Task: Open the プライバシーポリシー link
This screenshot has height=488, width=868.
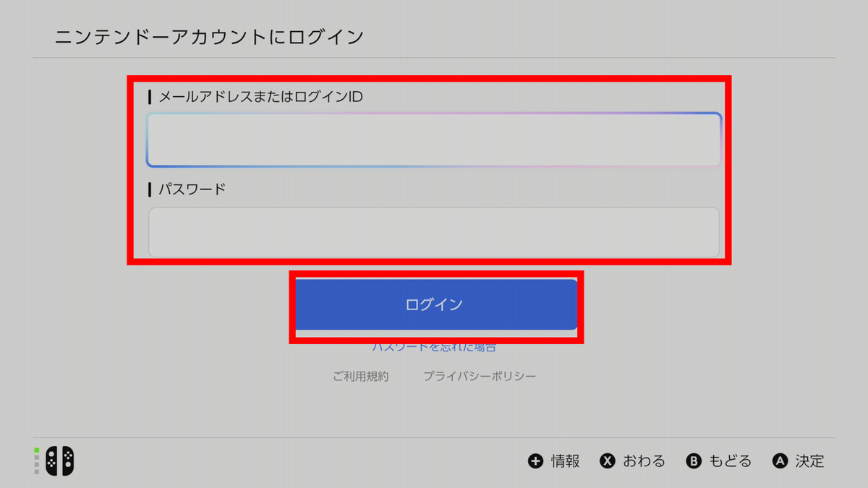Action: 480,377
